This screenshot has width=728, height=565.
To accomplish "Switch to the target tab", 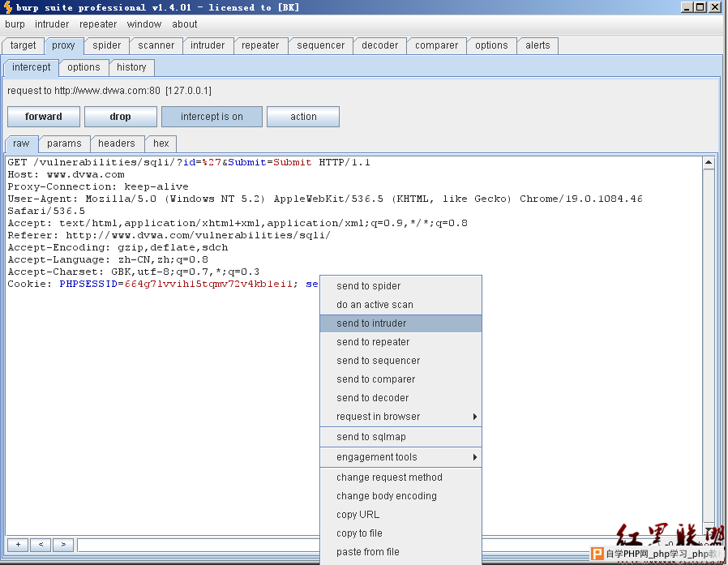I will click(23, 45).
